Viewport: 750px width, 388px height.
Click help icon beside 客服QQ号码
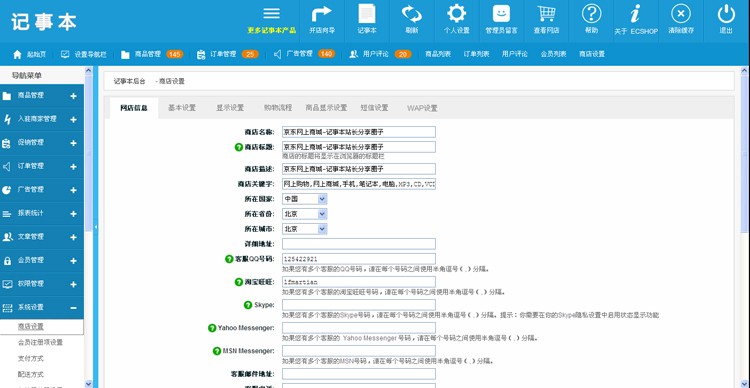click(229, 259)
